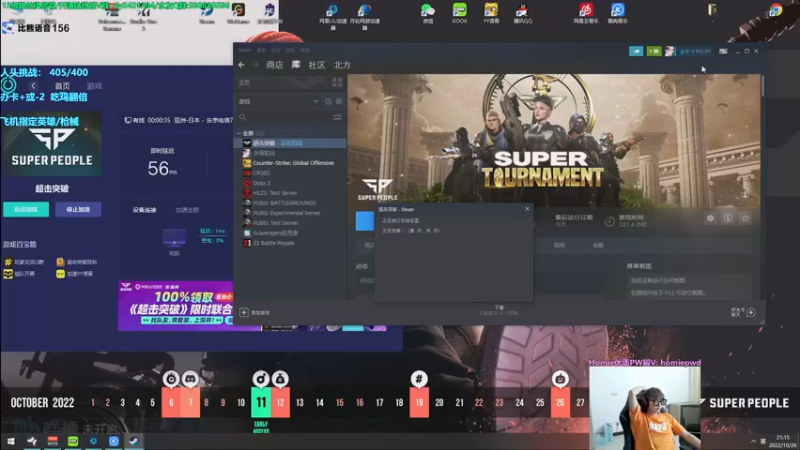Open the Google Chrome desktop shortcut
The height and width of the screenshot is (450, 800).
(x=776, y=10)
